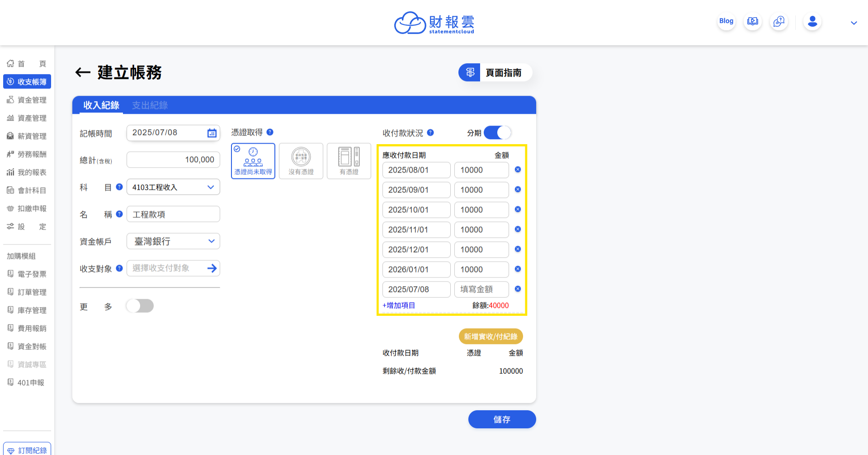Remove the 2025/08/01 installment row
Image resolution: width=868 pixels, height=455 pixels.
pos(518,169)
